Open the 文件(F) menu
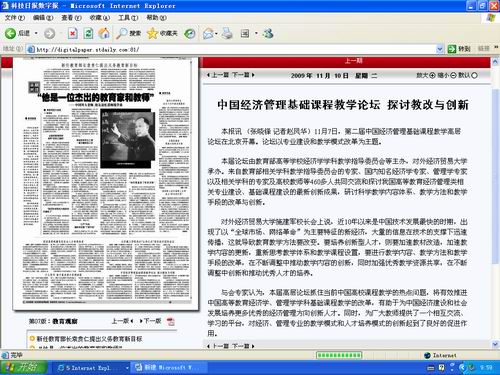The image size is (500, 375). click(x=15, y=18)
